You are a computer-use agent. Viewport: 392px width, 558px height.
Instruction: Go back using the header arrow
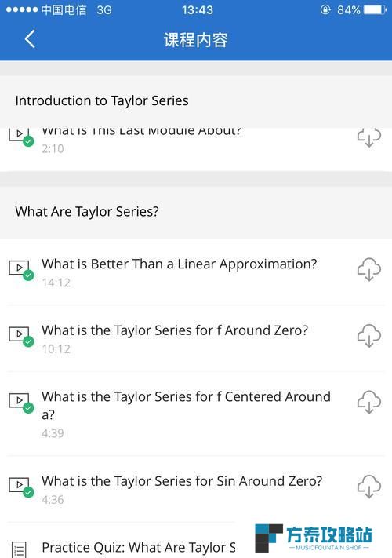pyautogui.click(x=30, y=38)
